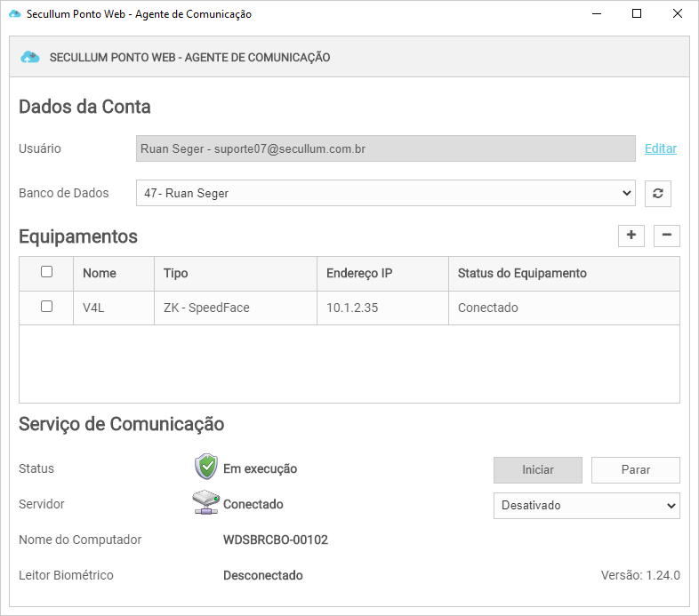Viewport: 699px width, 616px height.
Task: Open the Desativado dropdown
Action: pos(587,506)
